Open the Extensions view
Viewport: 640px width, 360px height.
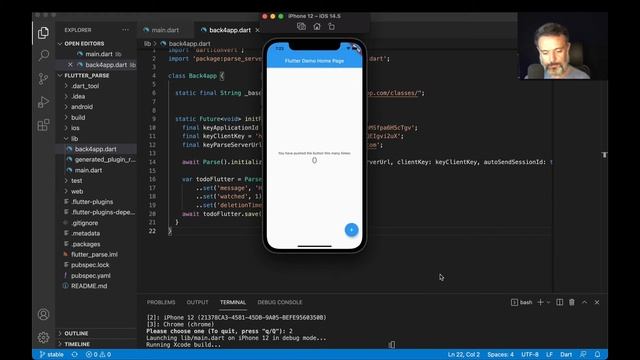pos(43,125)
